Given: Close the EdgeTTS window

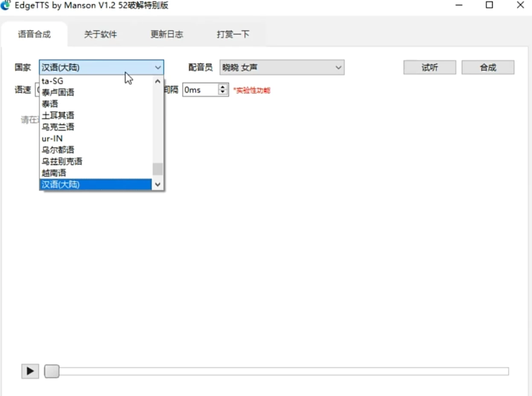Looking at the screenshot, I should pyautogui.click(x=520, y=5).
